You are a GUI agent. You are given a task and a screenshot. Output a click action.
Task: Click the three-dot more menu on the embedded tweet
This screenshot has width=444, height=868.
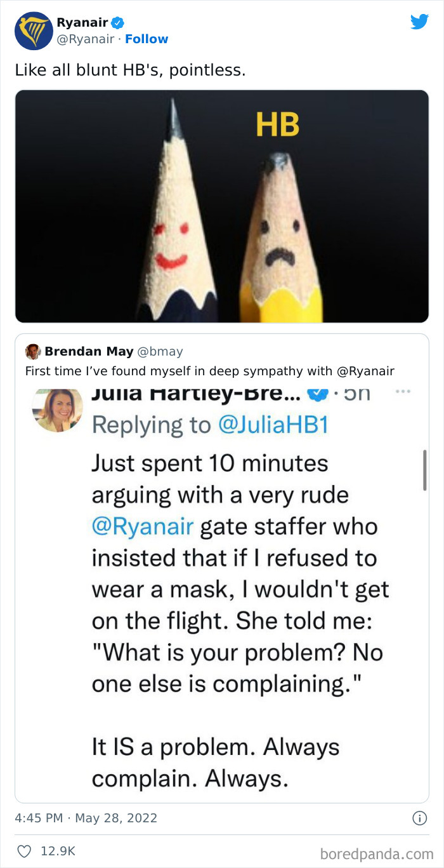click(403, 392)
